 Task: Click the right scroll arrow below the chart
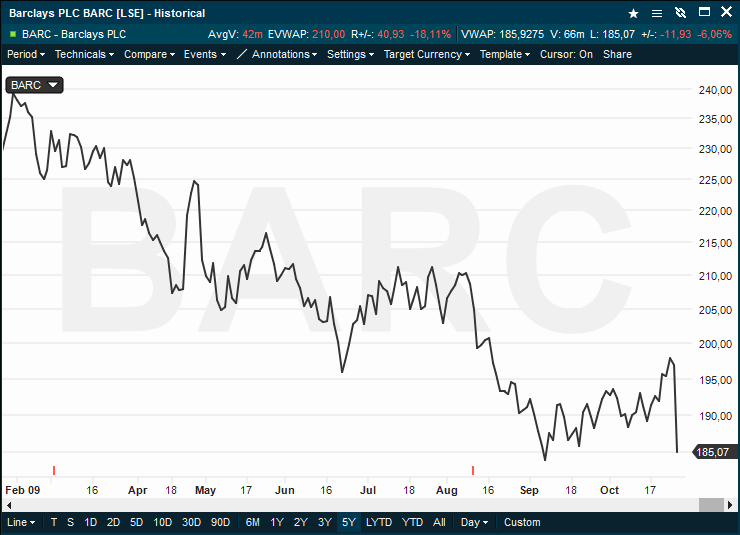(730, 505)
